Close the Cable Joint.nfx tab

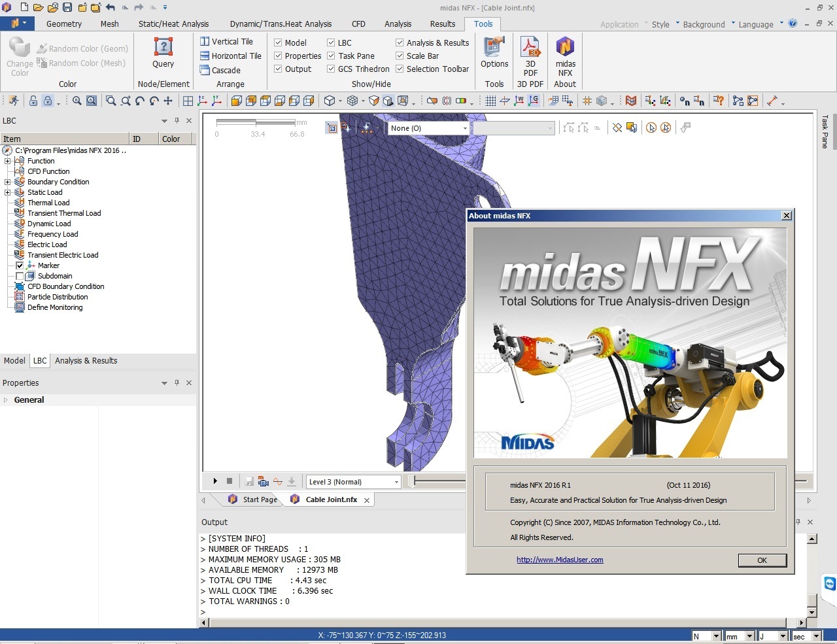pyautogui.click(x=367, y=500)
